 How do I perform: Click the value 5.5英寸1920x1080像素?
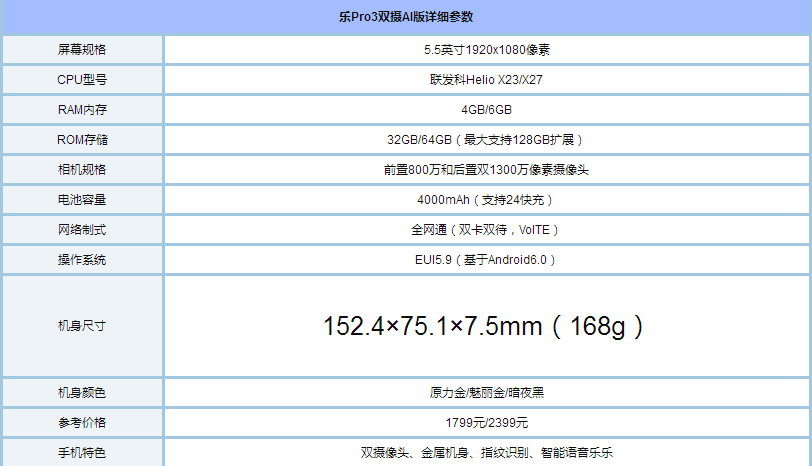coord(487,50)
